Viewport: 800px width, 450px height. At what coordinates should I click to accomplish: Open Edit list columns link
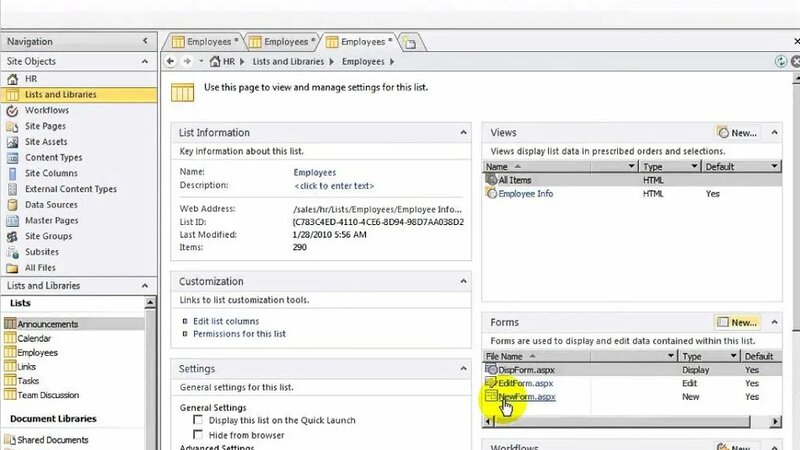(x=226, y=321)
